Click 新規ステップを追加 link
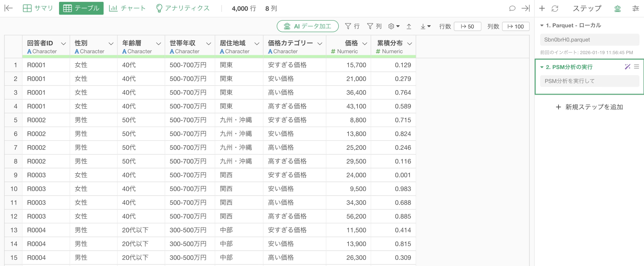The width and height of the screenshot is (644, 266). pos(589,107)
